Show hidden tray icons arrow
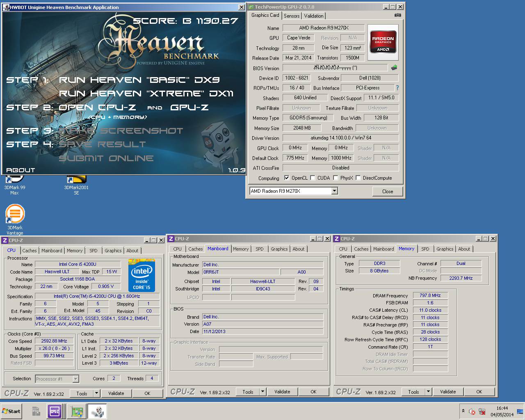Image resolution: width=525 pixels, height=420 pixels. point(463,411)
